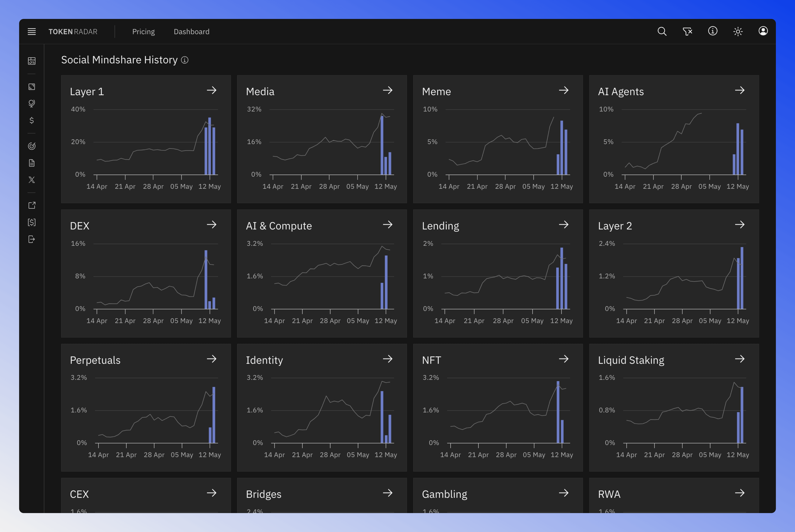Open Liquid Staking card arrow
The width and height of the screenshot is (795, 532).
(740, 359)
